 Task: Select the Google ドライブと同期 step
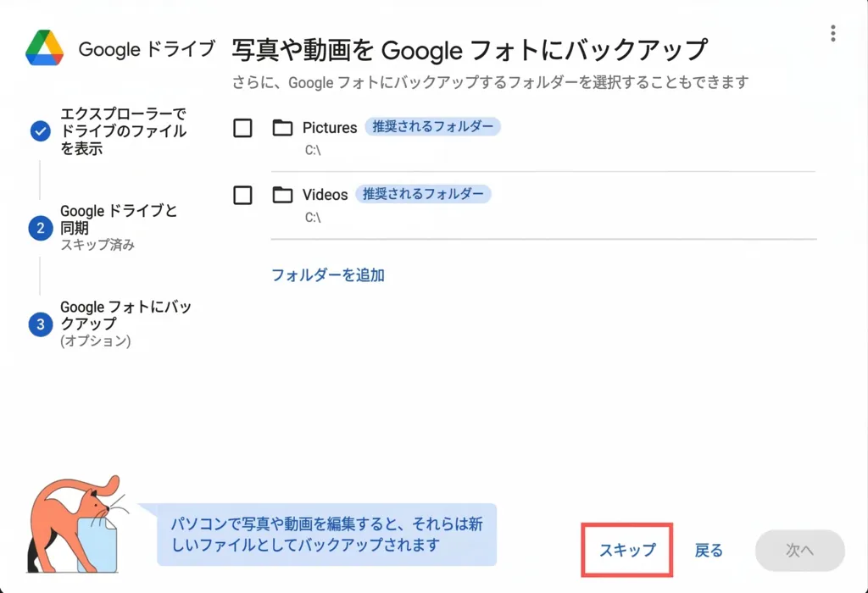point(119,219)
